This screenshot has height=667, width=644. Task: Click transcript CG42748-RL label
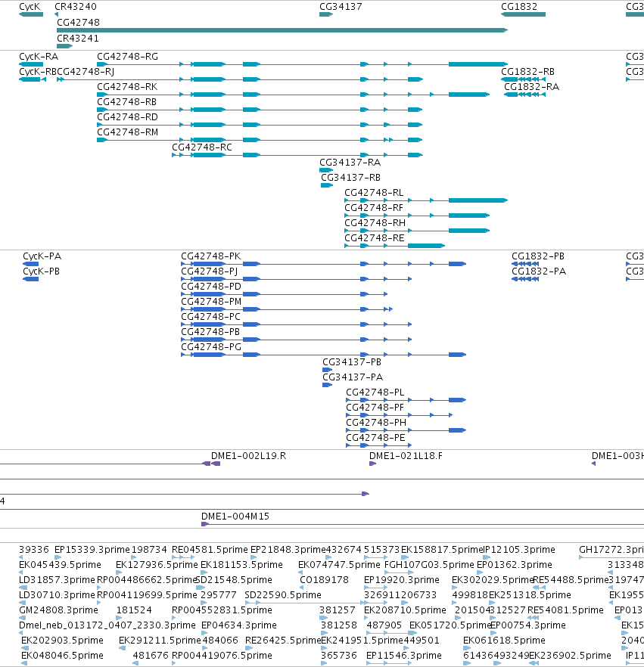(x=374, y=193)
